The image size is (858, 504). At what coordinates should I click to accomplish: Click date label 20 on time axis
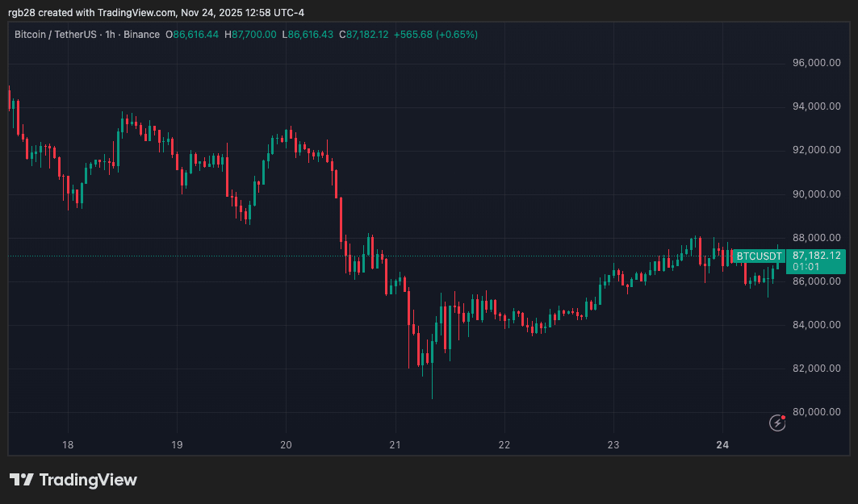[286, 445]
